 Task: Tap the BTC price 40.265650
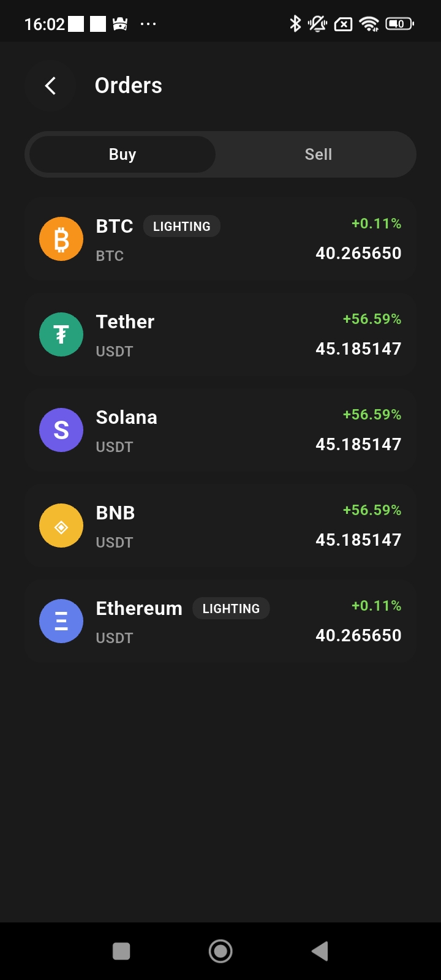(358, 254)
